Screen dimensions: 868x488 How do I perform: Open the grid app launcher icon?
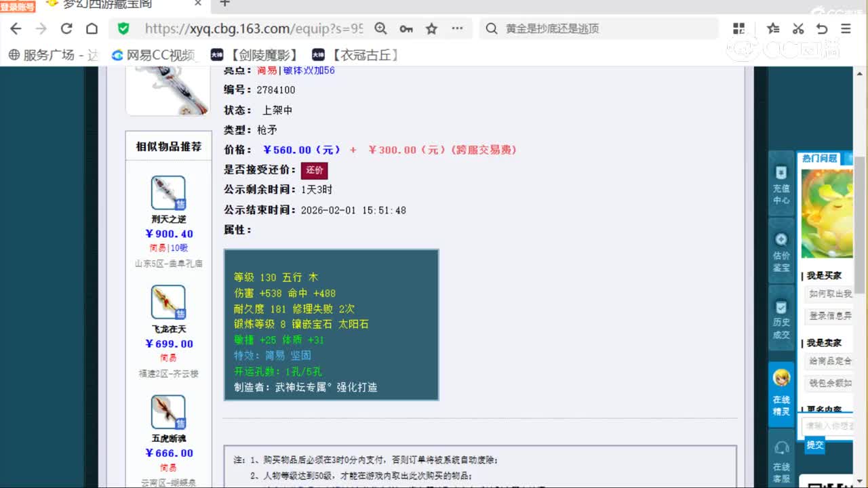tap(738, 28)
